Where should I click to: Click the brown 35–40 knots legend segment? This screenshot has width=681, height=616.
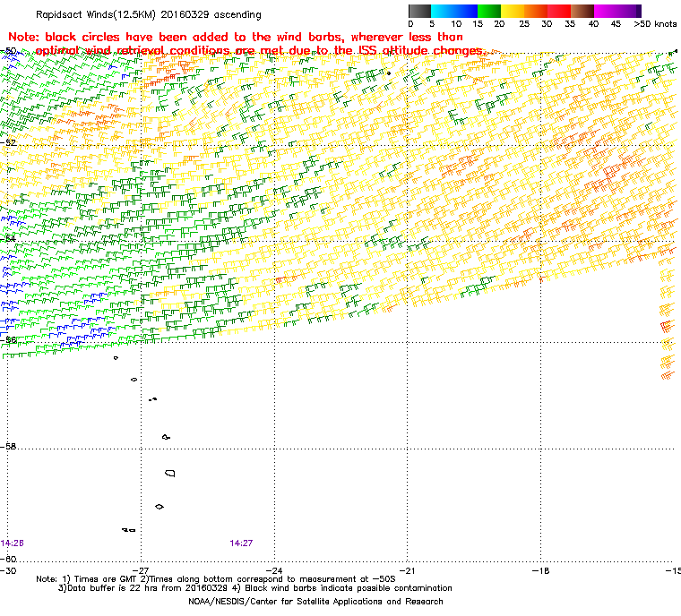(582, 11)
